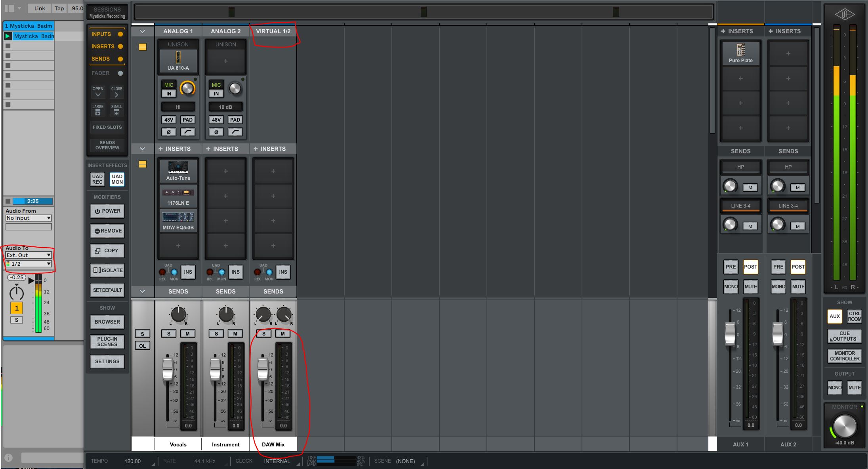This screenshot has height=469, width=868.
Task: Open the Monitor Controller panel
Action: pos(844,356)
